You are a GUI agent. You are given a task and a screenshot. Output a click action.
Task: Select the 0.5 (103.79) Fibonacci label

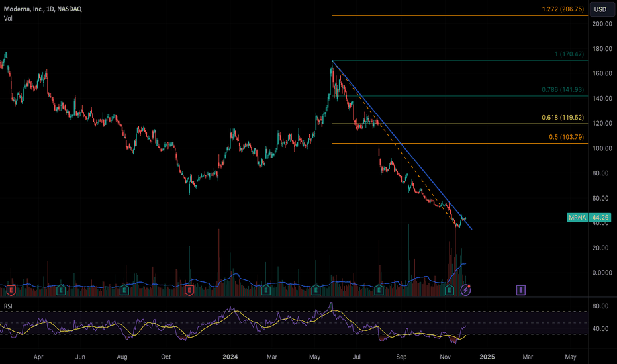tap(566, 137)
